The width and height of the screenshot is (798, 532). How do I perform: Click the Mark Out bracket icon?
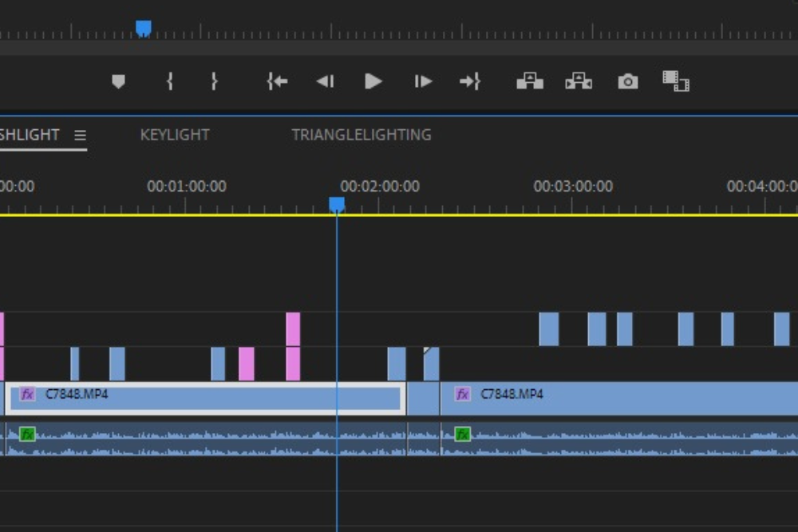pos(214,81)
